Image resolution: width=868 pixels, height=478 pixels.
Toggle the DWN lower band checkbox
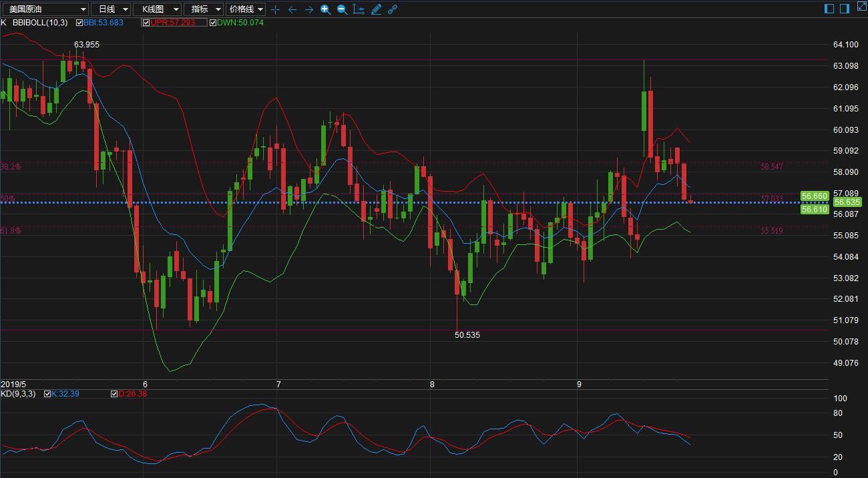point(213,23)
